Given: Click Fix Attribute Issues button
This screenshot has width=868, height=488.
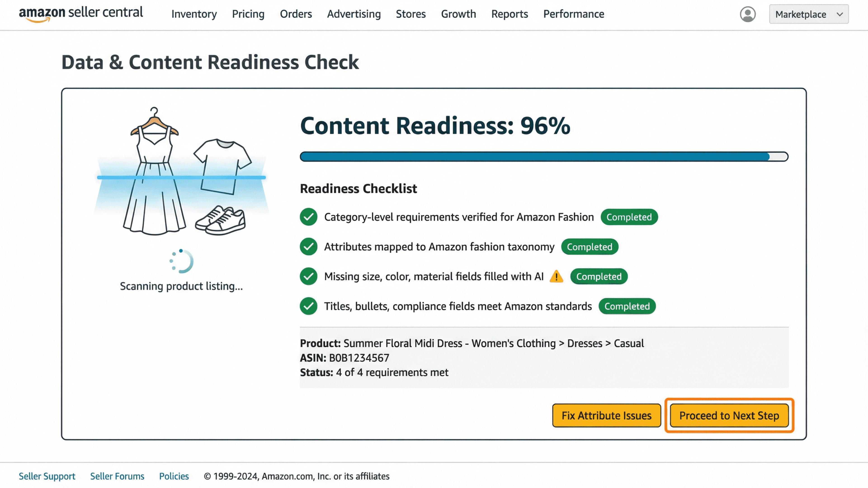Looking at the screenshot, I should (x=606, y=415).
